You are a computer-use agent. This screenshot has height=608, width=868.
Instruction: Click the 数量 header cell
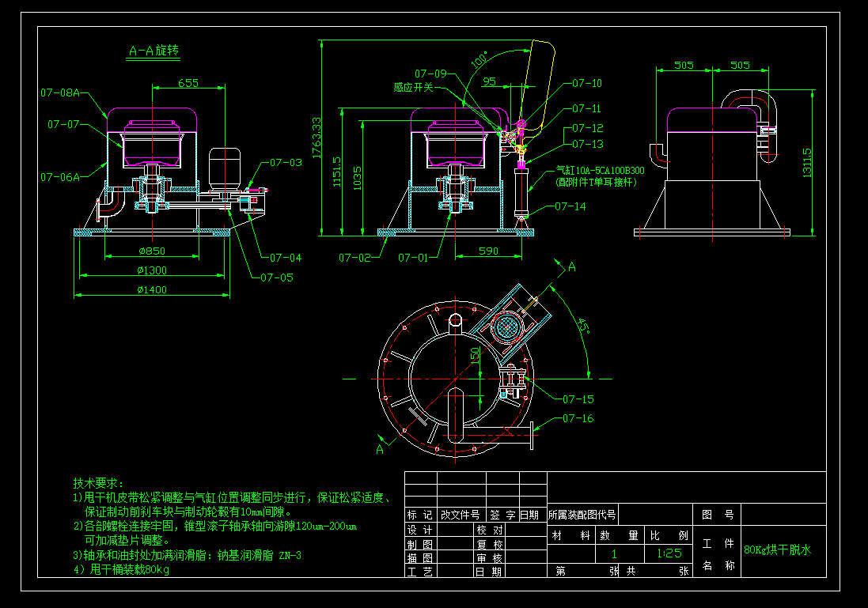point(620,535)
